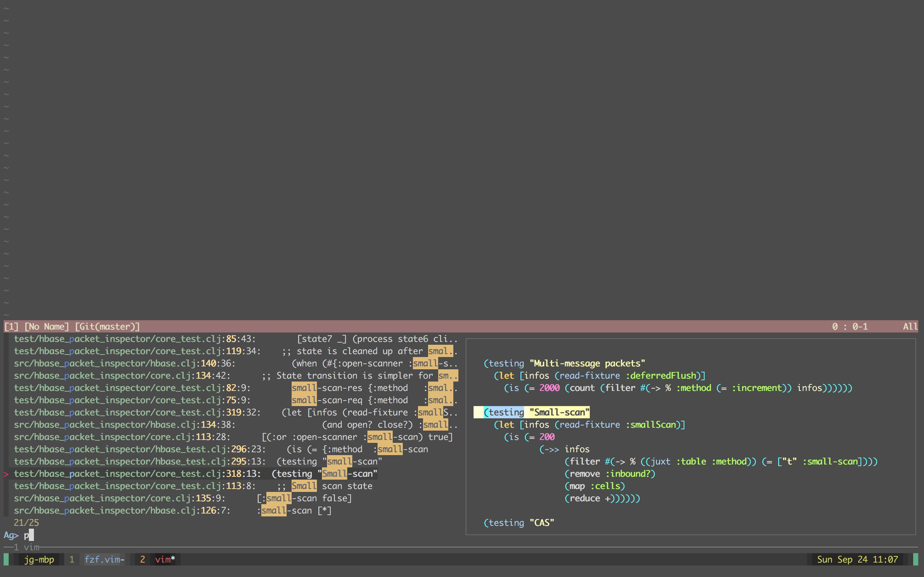Click the [No Name] buffer label

[x=46, y=326]
